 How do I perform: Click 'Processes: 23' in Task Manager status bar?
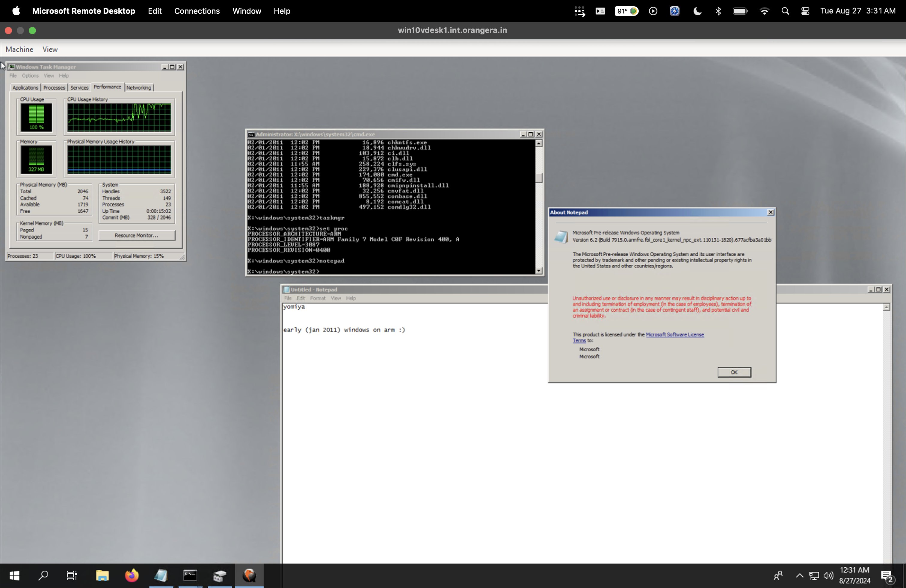[23, 256]
